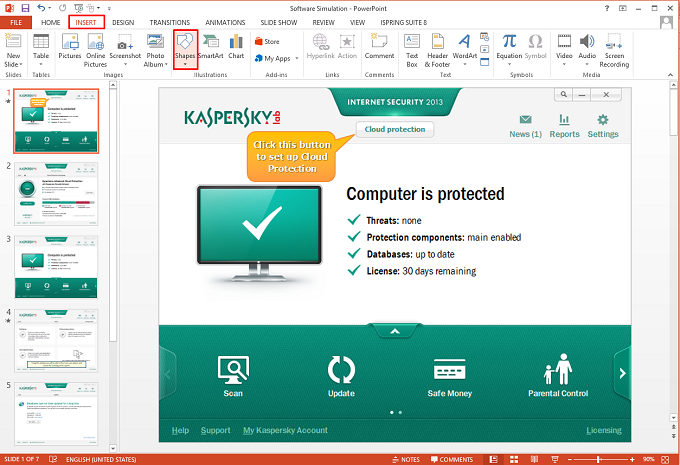Insert Date & Time small icon
This screenshot has width=680, height=465.
click(484, 37)
